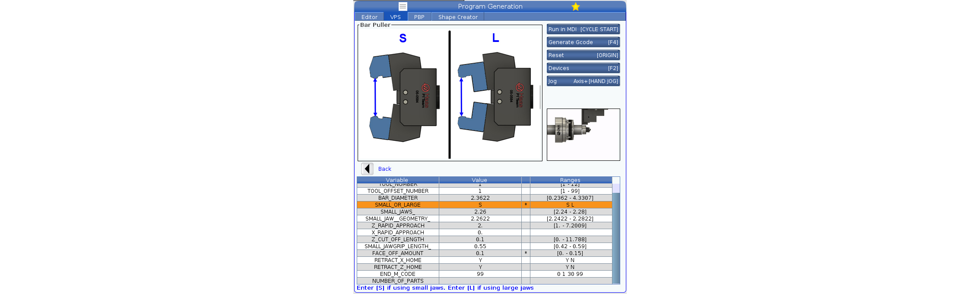This screenshot has height=294, width=980.
Task: Click the Reset [ORIGIN] button
Action: 583,55
